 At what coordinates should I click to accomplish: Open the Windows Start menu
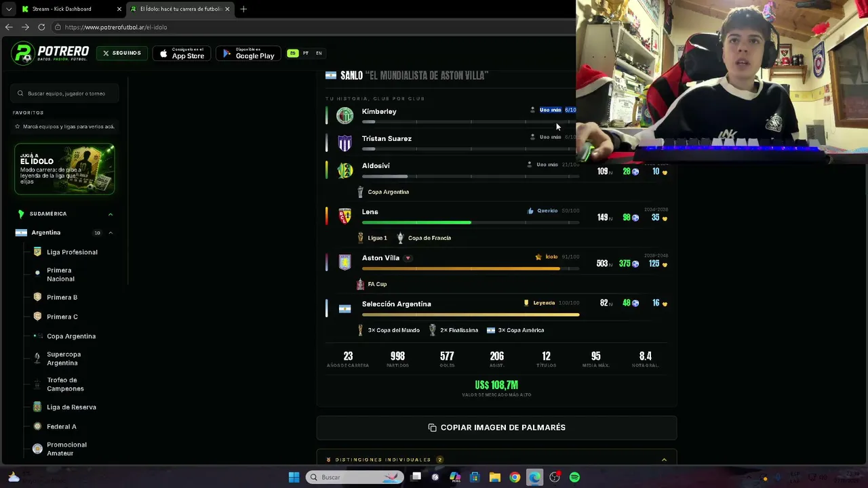(294, 477)
